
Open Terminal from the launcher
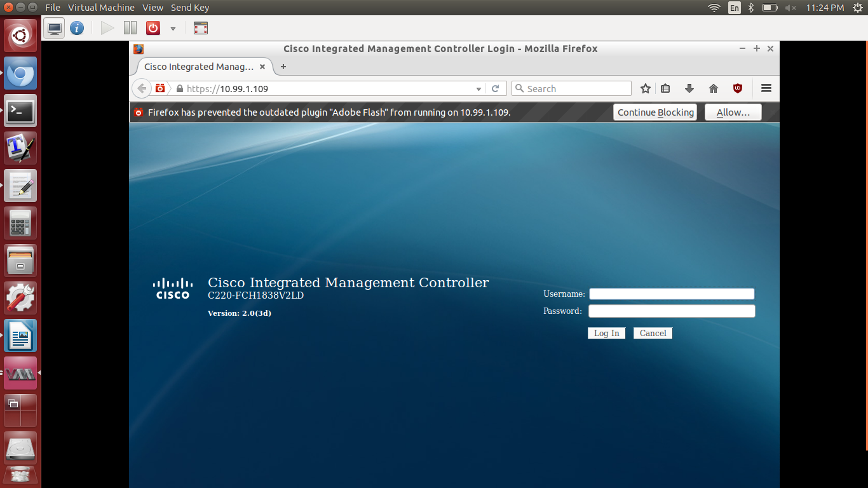click(20, 111)
